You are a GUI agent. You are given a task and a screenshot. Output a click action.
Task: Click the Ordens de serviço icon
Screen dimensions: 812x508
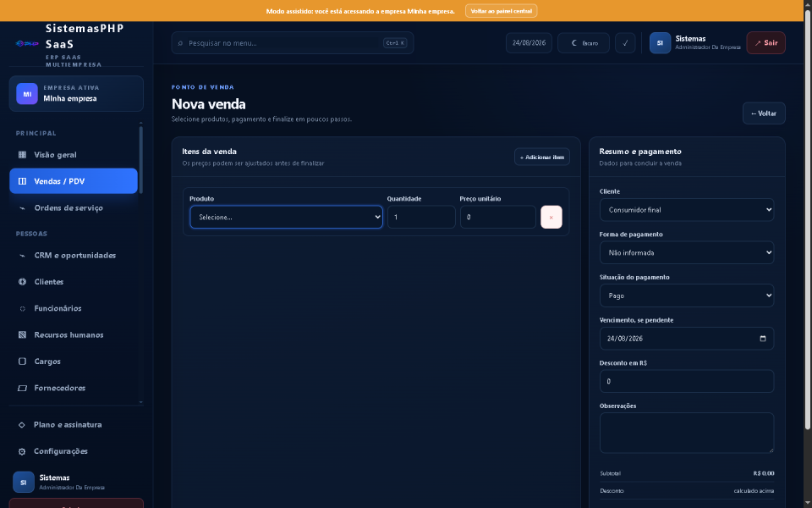tap(22, 208)
